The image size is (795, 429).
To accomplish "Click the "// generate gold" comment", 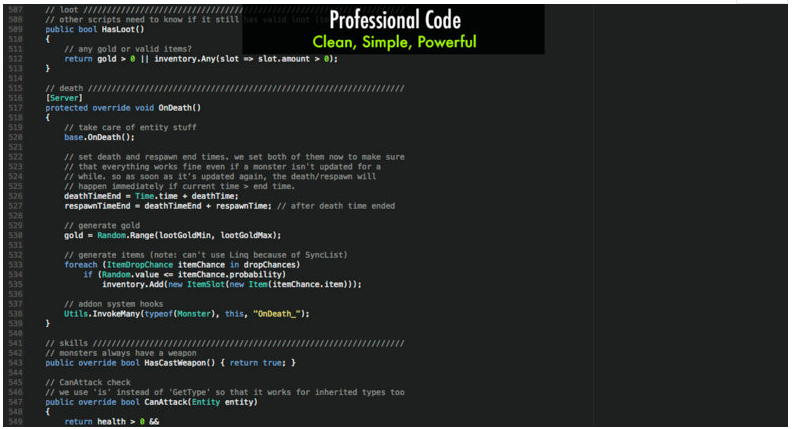I will pos(102,226).
